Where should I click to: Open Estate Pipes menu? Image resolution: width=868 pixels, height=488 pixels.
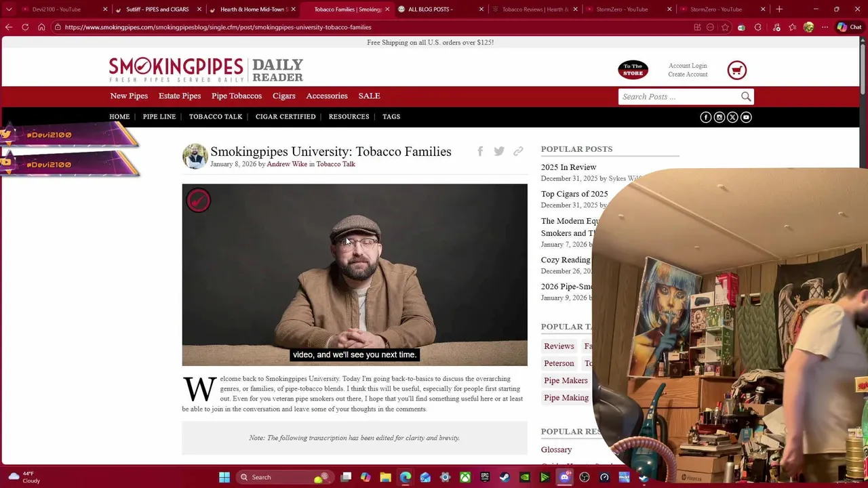pyautogui.click(x=180, y=96)
